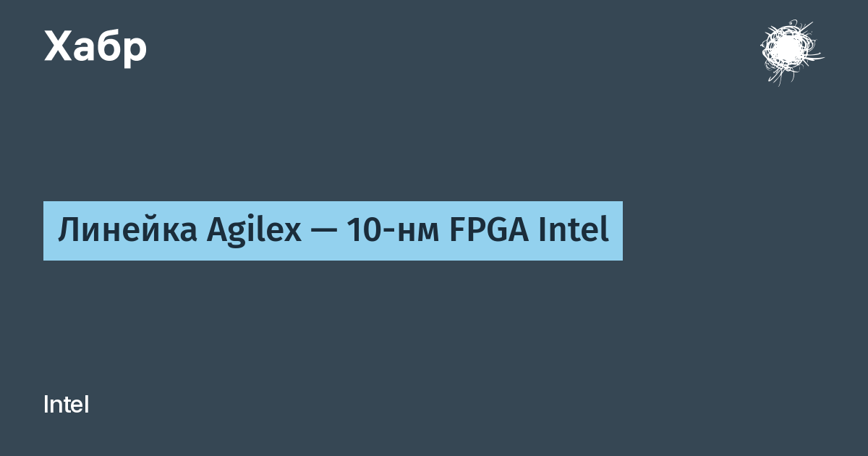868x456 pixels.
Task: Click the em dash in the headline
Action: tap(323, 232)
